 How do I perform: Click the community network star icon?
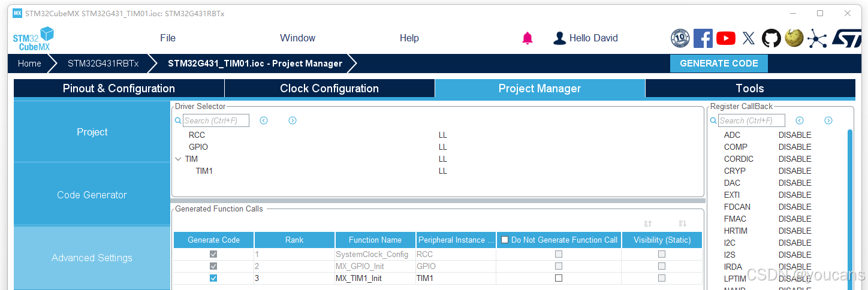pyautogui.click(x=816, y=38)
